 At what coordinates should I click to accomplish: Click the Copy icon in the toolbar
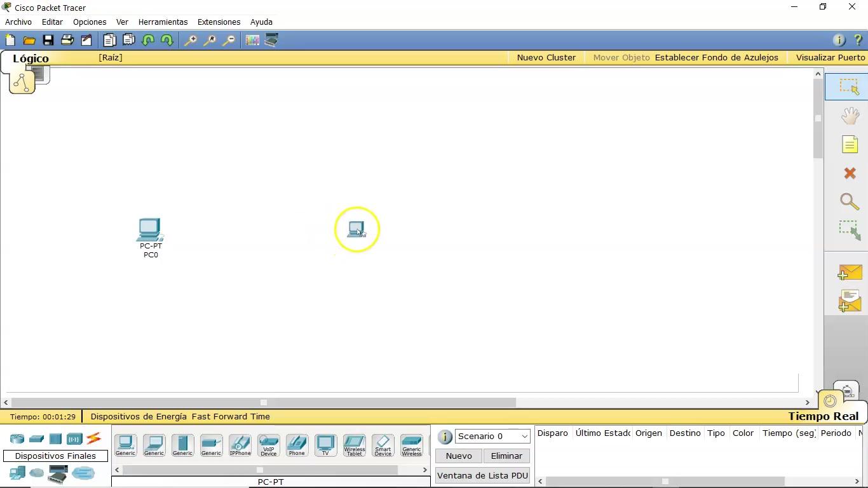[x=109, y=40]
